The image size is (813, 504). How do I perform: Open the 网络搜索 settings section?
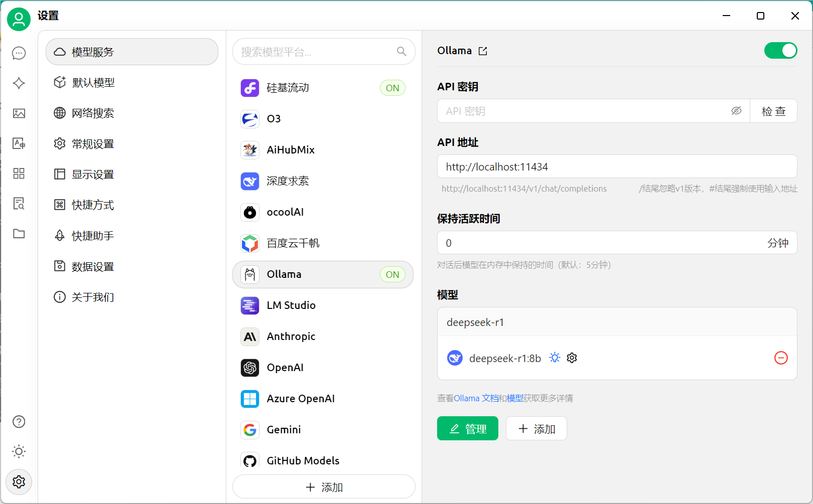click(132, 113)
